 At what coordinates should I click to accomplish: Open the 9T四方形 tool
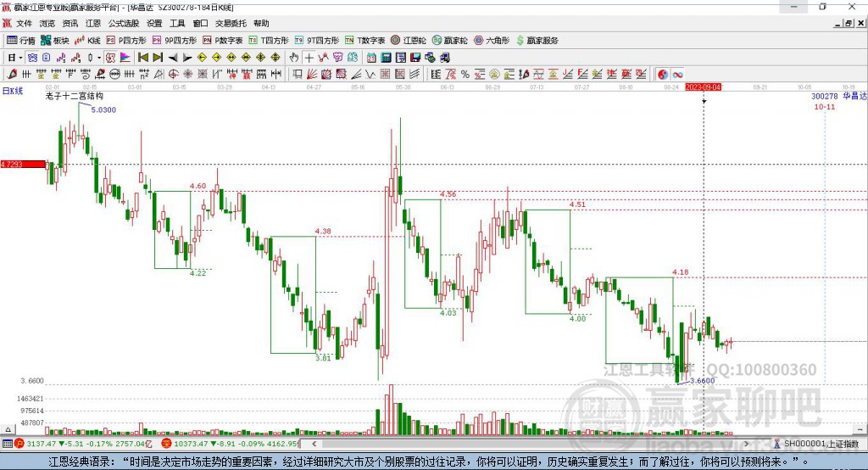point(317,41)
